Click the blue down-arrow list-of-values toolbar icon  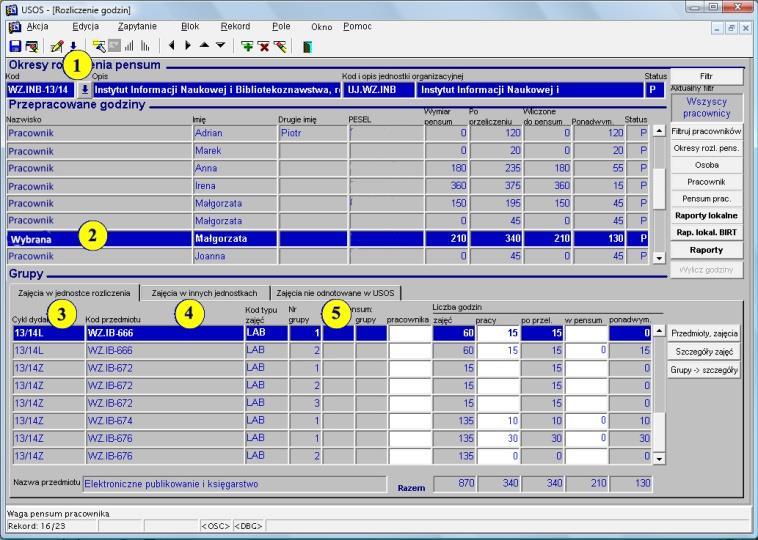click(x=73, y=46)
